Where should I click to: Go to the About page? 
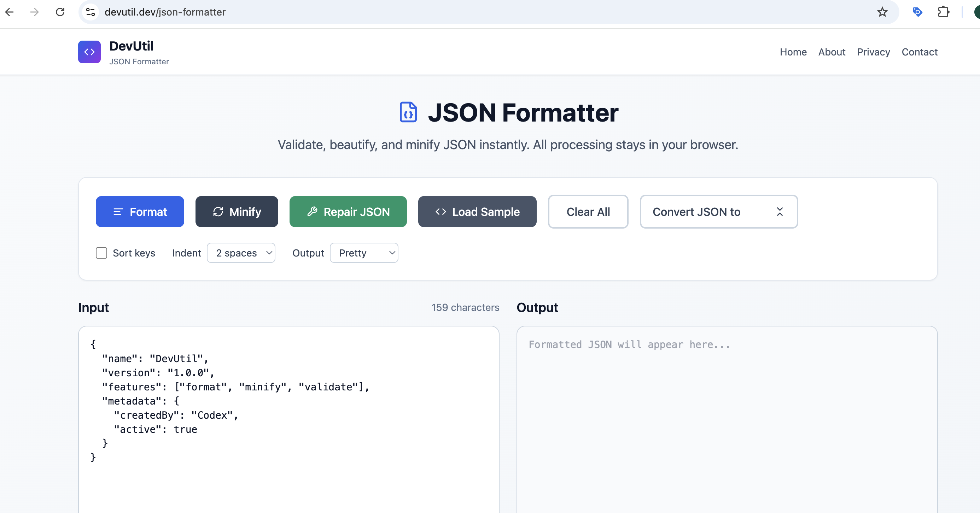coord(832,52)
